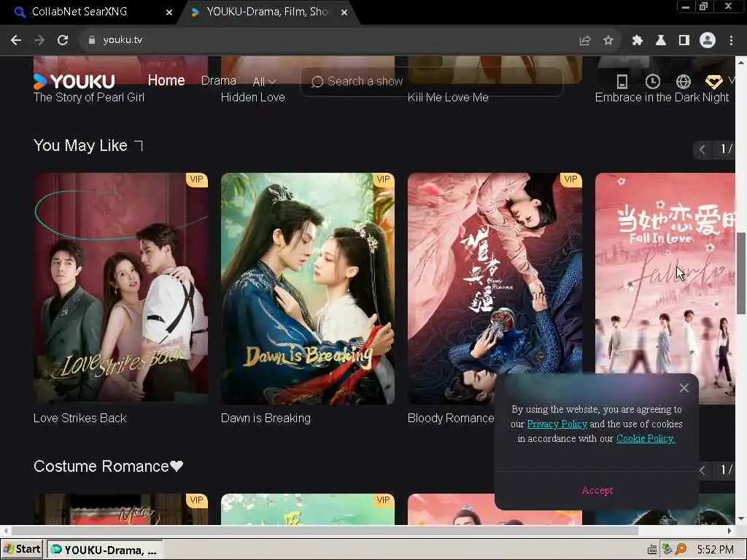Viewport: 747px width, 560px height.
Task: Click the 5:52 PM clock
Action: click(716, 550)
